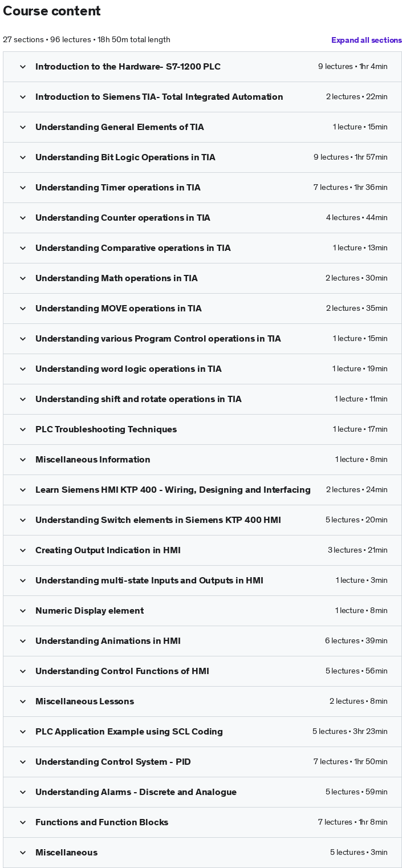Image resolution: width=402 pixels, height=868 pixels.
Task: Click chevron beside PLC Application Example using SCL
Action: tap(23, 732)
